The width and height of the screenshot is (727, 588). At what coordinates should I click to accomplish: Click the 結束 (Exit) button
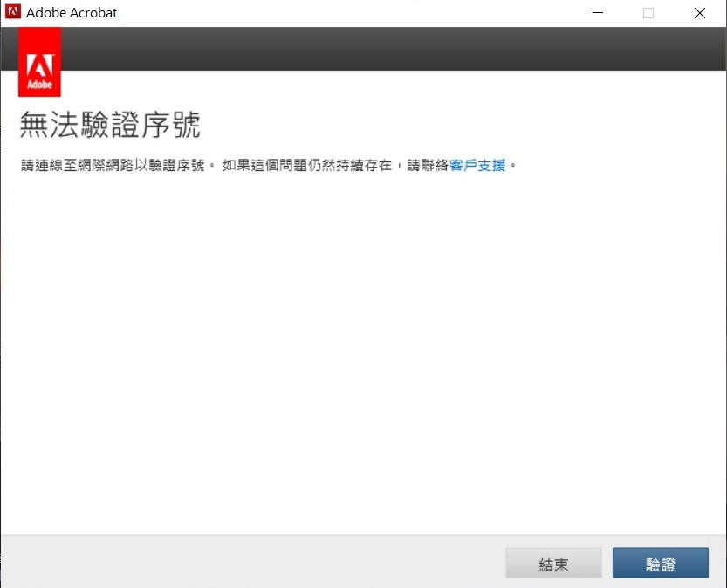click(553, 563)
